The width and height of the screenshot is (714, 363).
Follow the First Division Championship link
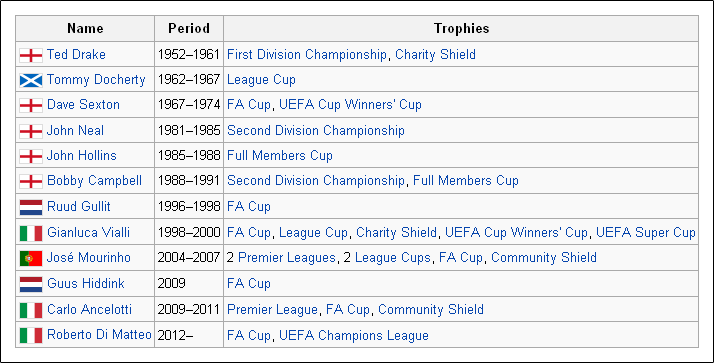coord(307,55)
